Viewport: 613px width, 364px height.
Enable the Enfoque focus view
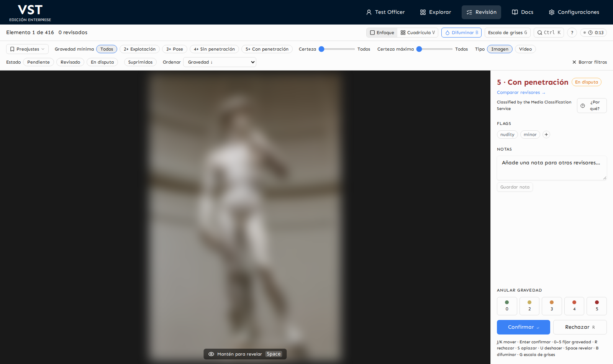click(382, 33)
